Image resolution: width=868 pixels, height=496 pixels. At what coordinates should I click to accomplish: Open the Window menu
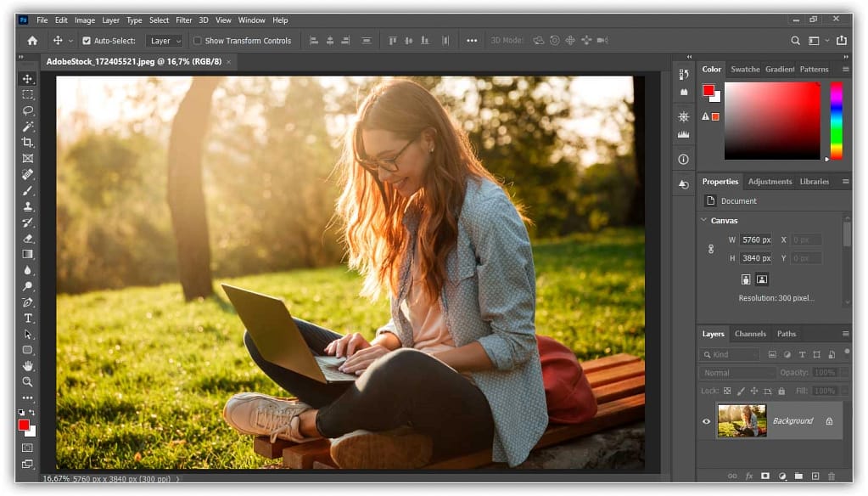(252, 20)
